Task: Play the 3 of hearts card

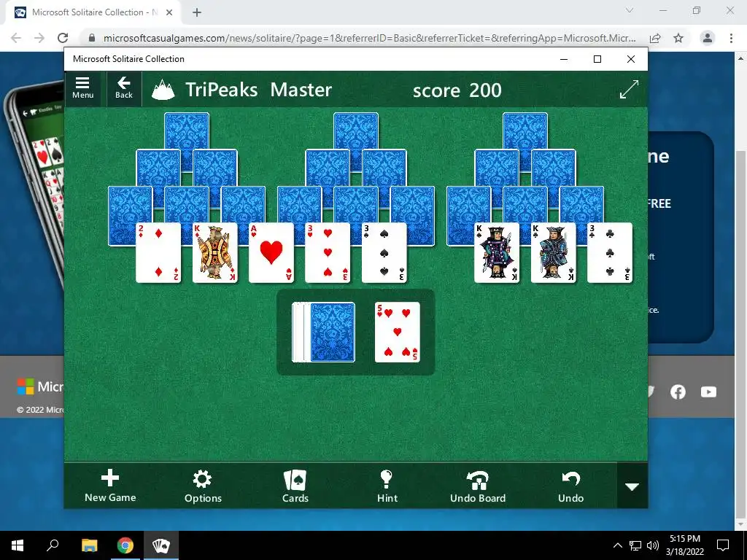Action: (328, 253)
